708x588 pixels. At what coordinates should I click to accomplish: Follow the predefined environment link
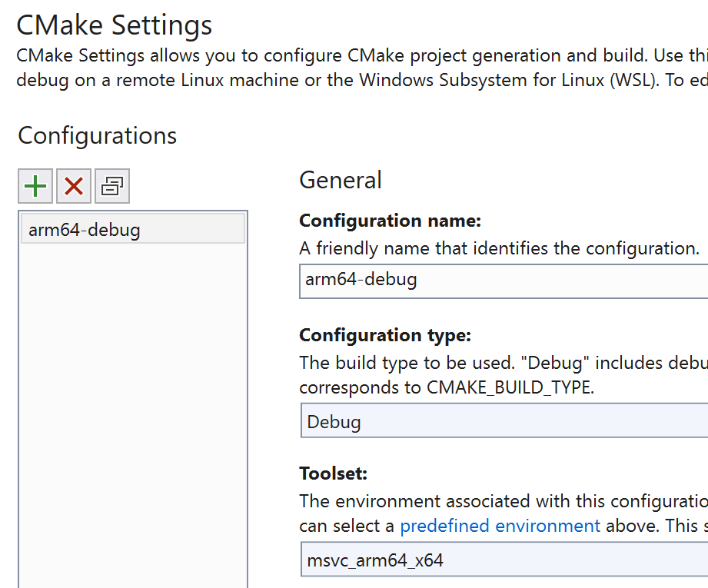(x=500, y=527)
